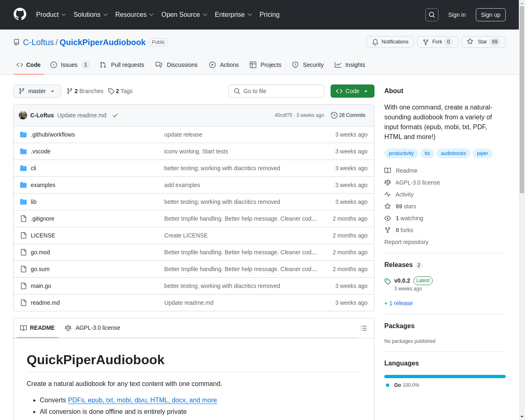Click the audiobooks topic tag

point(453,153)
